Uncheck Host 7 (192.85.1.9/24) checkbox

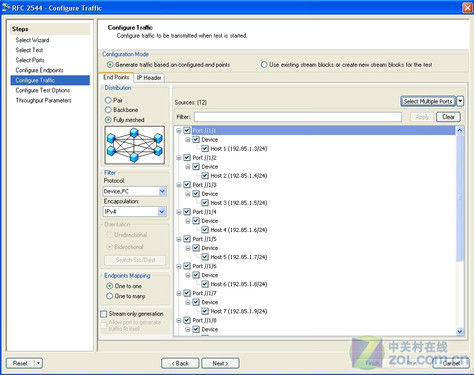tap(205, 311)
